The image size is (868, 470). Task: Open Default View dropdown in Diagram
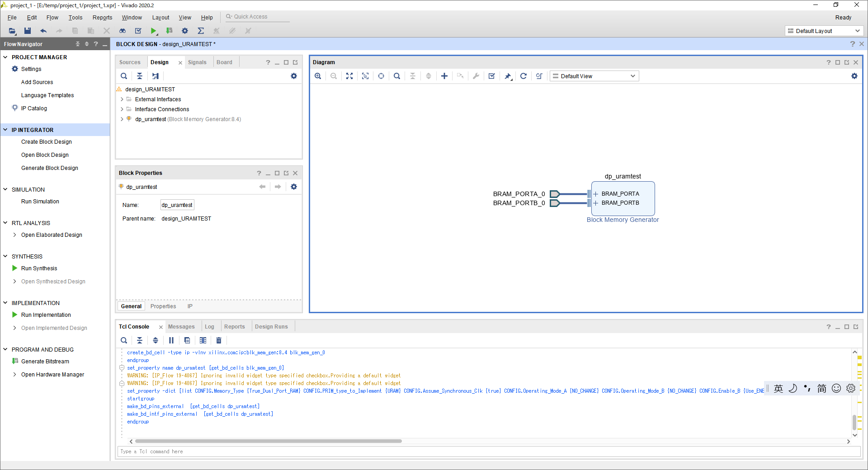[594, 76]
